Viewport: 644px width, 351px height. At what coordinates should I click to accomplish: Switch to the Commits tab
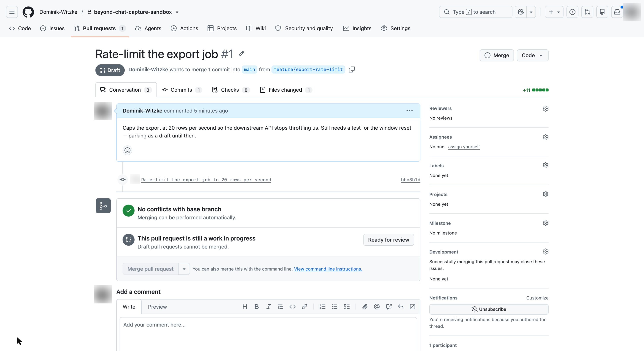coord(182,90)
